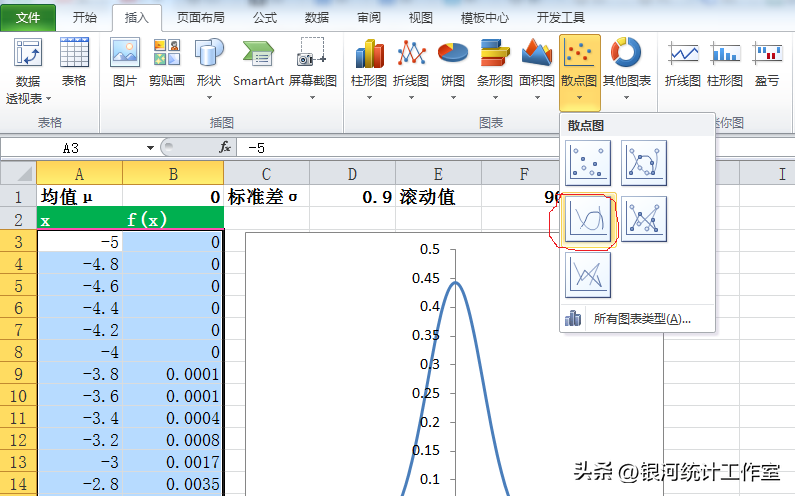The image size is (795, 496).
Task: Select the column B header
Action: [173, 173]
